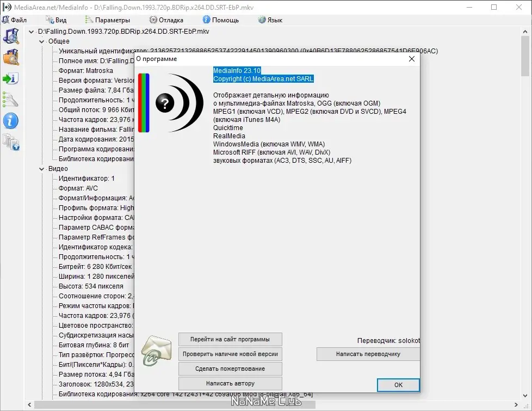Click scroll right arrow of horizontal scrollbar
532x411 pixels.
tap(516, 405)
